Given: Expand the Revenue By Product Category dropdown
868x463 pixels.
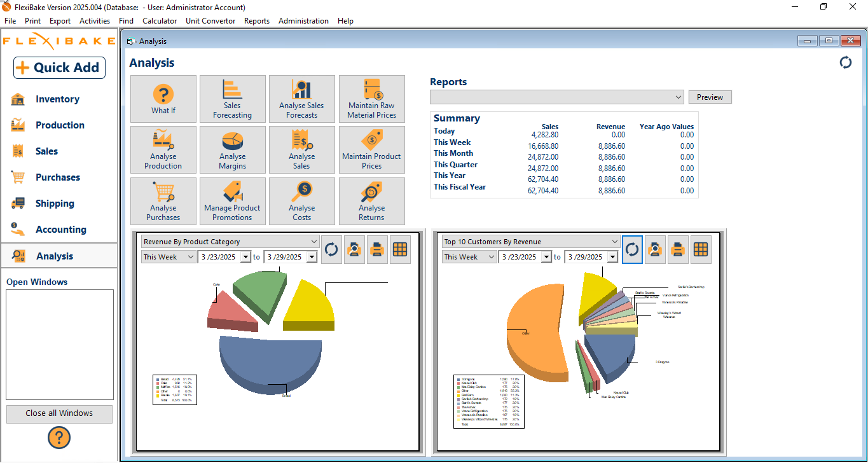Looking at the screenshot, I should point(314,242).
